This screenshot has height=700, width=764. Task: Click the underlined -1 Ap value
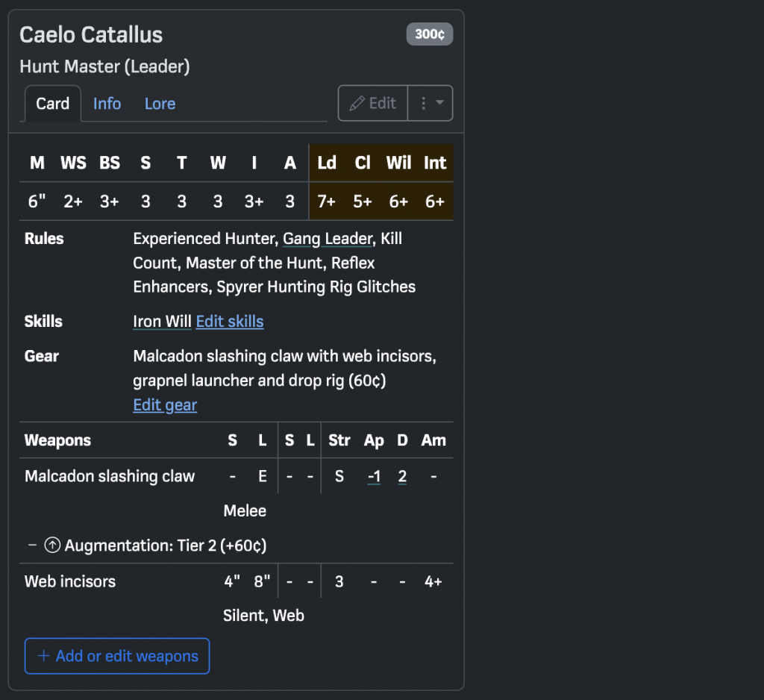pyautogui.click(x=374, y=476)
